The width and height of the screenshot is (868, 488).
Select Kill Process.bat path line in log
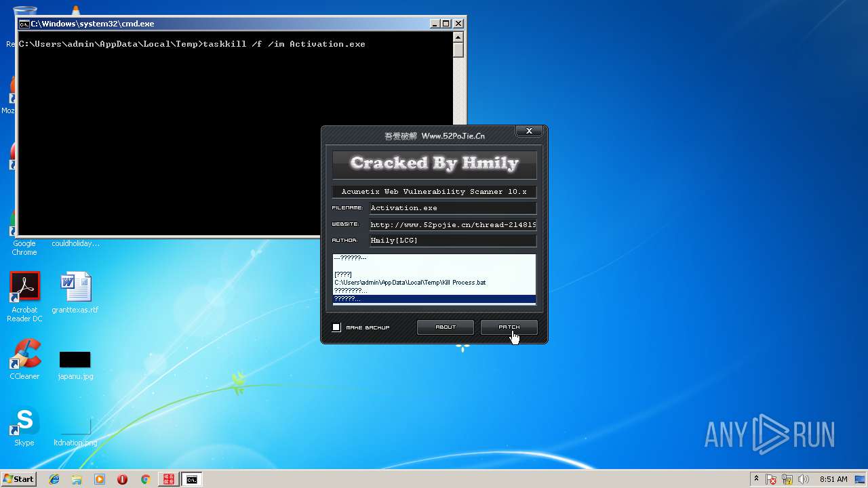[x=410, y=283]
